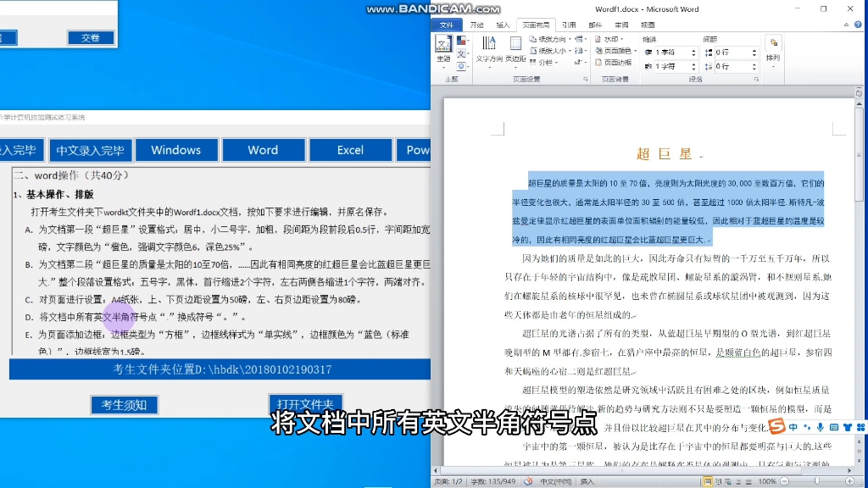The image size is (868, 488).
Task: Click the 交卷 button
Action: 91,36
